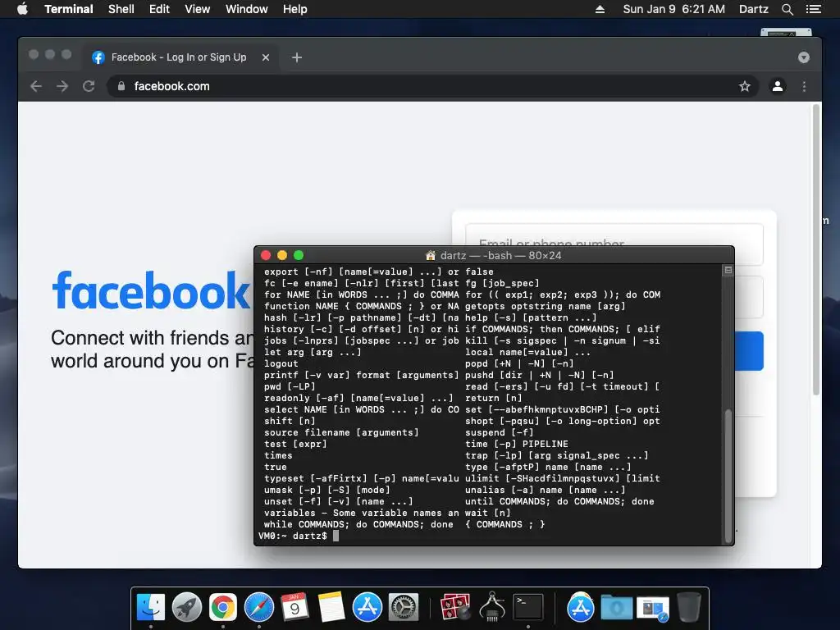
Task: Open Chrome's three-dot menu
Action: point(804,86)
